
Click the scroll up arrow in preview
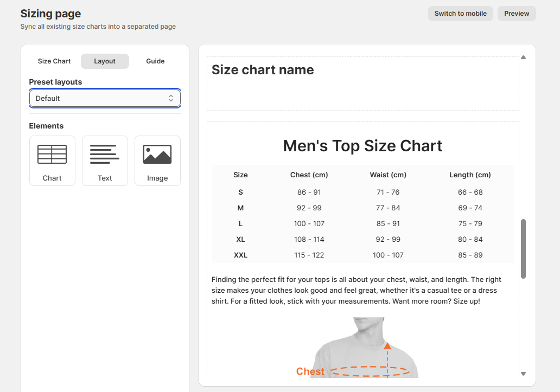(x=523, y=57)
